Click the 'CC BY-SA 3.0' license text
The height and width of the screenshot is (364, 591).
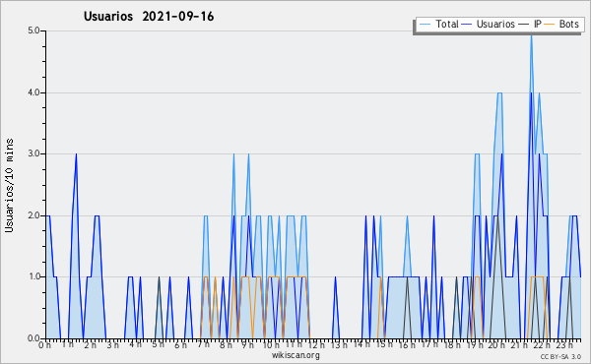pyautogui.click(x=560, y=357)
